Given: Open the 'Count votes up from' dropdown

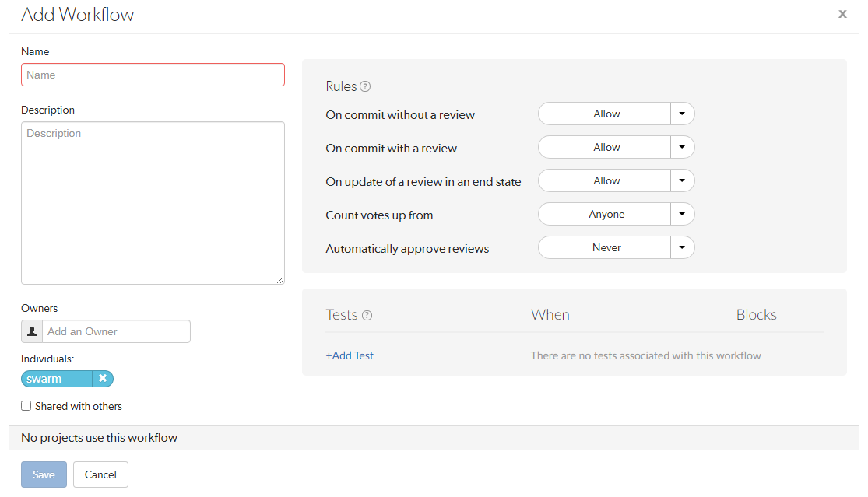Looking at the screenshot, I should (x=681, y=214).
